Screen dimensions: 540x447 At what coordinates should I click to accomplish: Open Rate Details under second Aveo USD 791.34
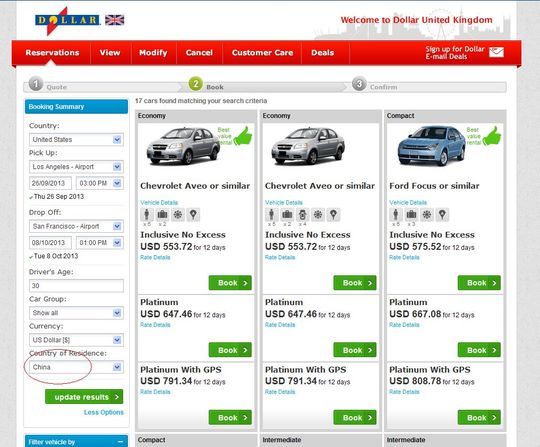click(x=280, y=392)
